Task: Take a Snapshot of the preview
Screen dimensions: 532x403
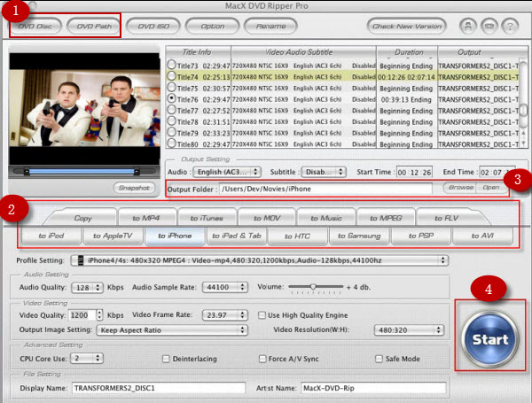Action: click(135, 188)
